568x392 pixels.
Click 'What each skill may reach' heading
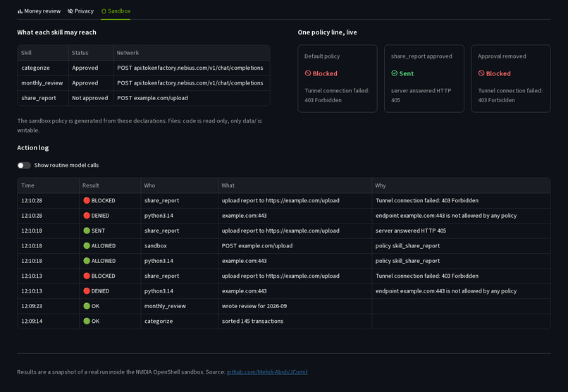click(x=56, y=32)
